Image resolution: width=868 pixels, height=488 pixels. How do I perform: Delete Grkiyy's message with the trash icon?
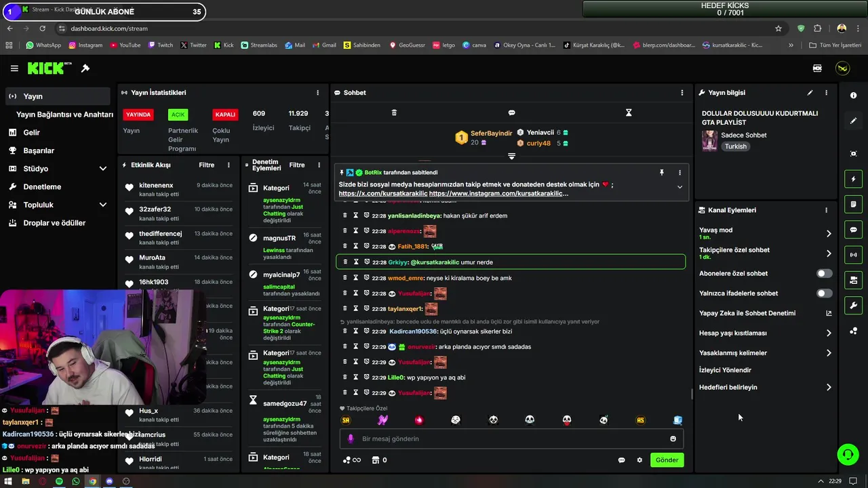click(345, 262)
